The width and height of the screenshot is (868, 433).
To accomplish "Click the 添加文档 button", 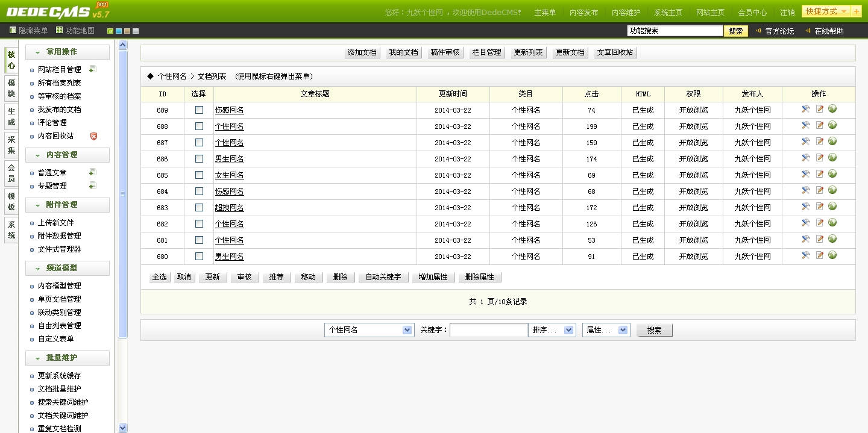I will point(362,52).
